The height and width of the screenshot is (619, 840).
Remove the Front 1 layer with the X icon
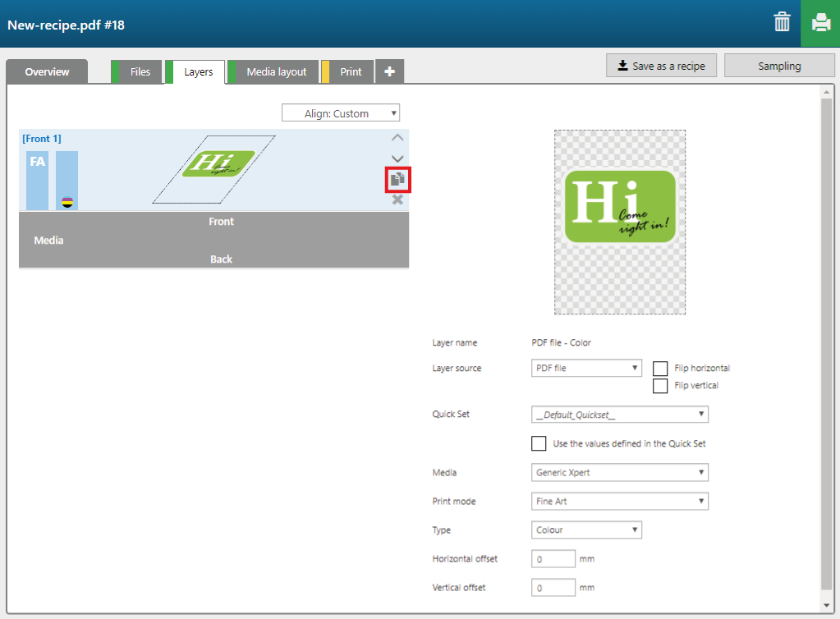pyautogui.click(x=397, y=199)
